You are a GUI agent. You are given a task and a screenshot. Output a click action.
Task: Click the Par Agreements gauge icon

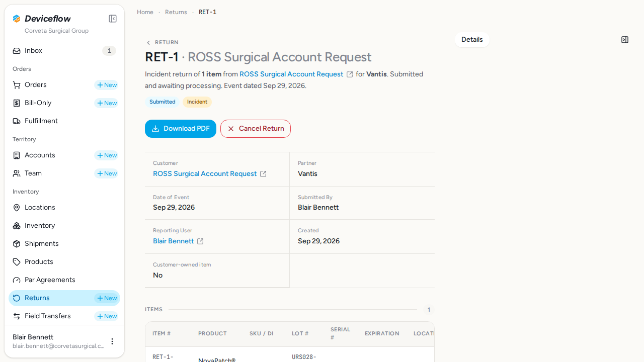(x=17, y=280)
